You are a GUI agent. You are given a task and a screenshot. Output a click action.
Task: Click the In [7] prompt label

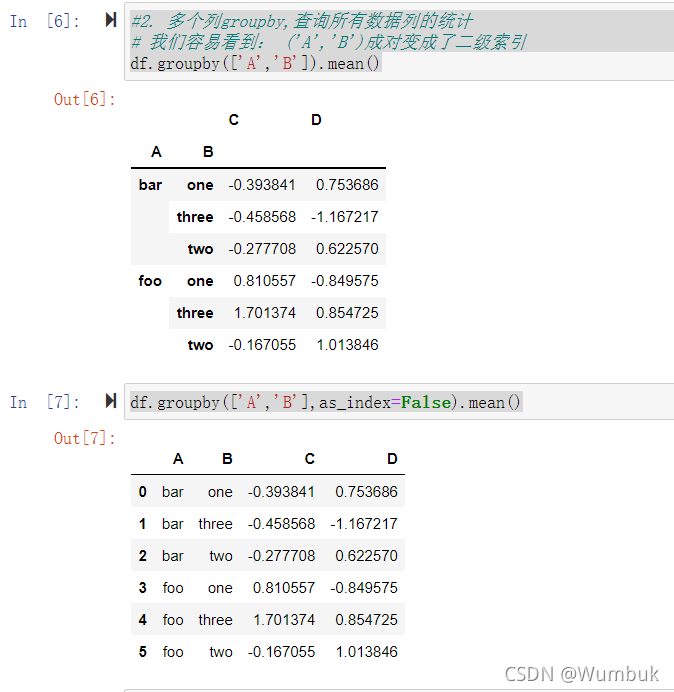tap(45, 402)
